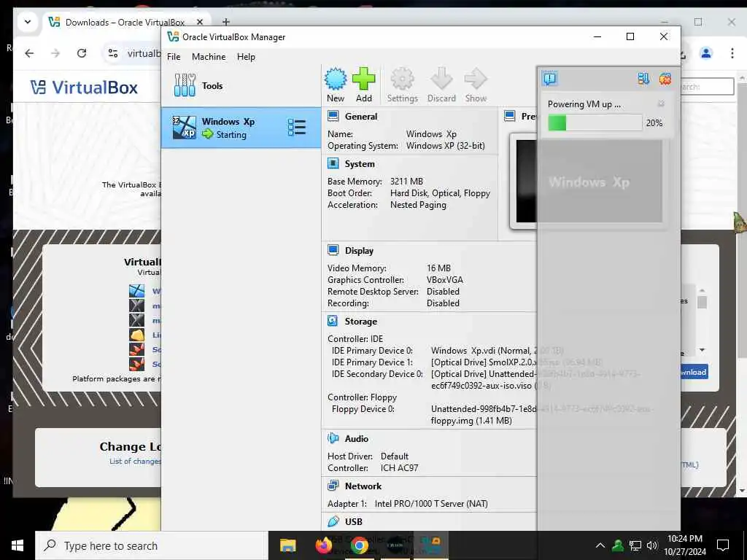Image resolution: width=747 pixels, height=560 pixels.
Task: Go back in the Chrome browser
Action: (29, 52)
